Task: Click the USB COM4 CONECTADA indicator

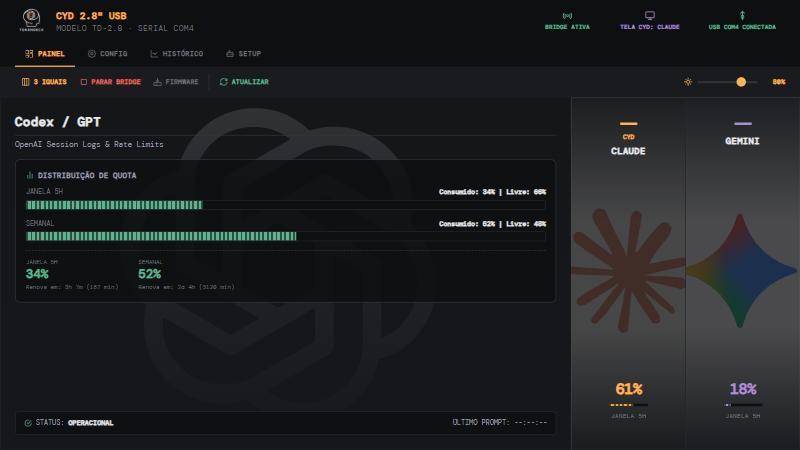Action: pyautogui.click(x=742, y=21)
